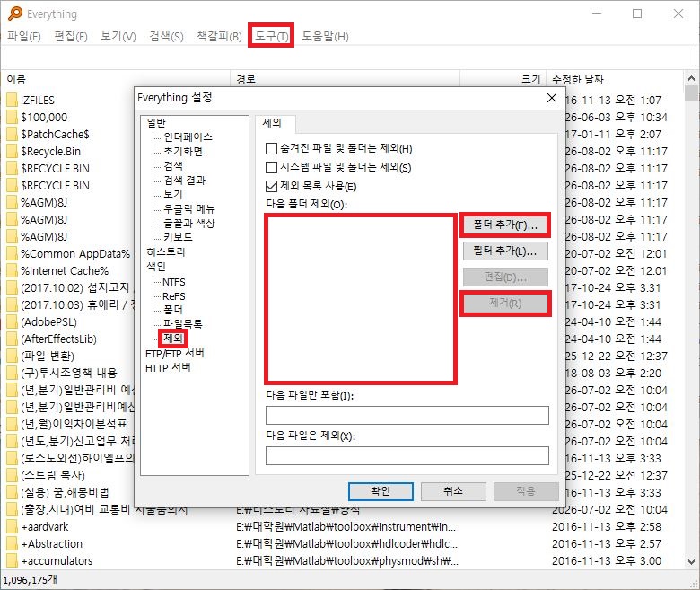Select the $100,000 folder icon
Screen dimensions: 700x590
[12, 117]
